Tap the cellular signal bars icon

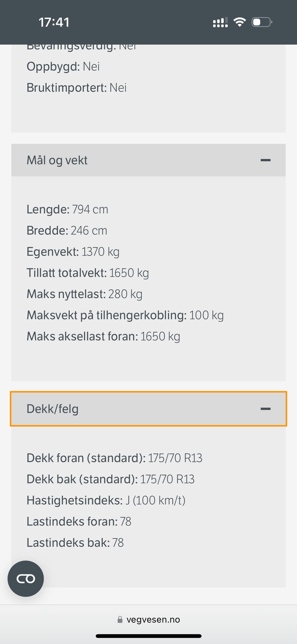220,22
